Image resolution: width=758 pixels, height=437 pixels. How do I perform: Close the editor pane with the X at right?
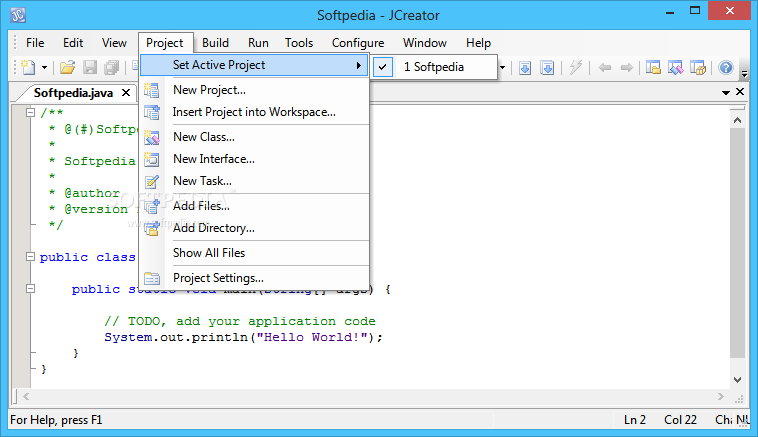click(740, 92)
